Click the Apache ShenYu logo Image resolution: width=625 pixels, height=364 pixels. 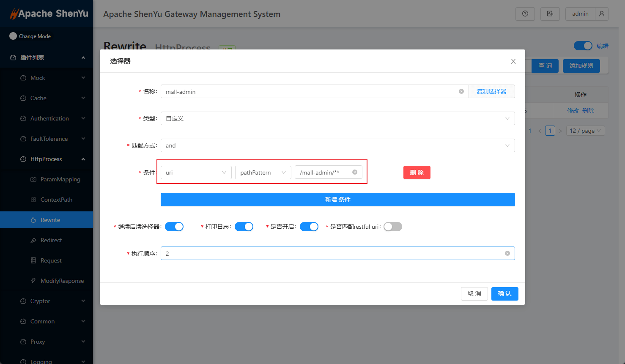49,14
